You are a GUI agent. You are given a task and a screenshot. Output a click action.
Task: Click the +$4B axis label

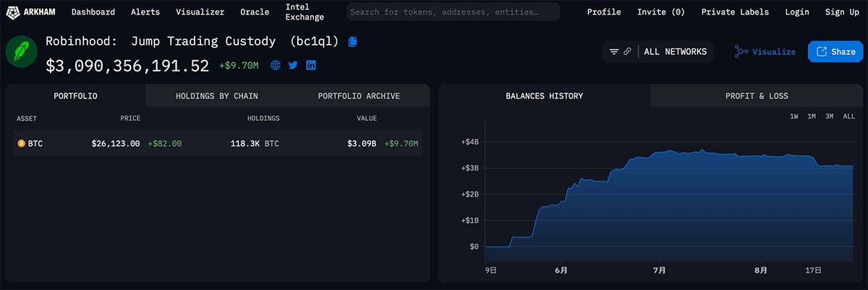click(x=469, y=142)
